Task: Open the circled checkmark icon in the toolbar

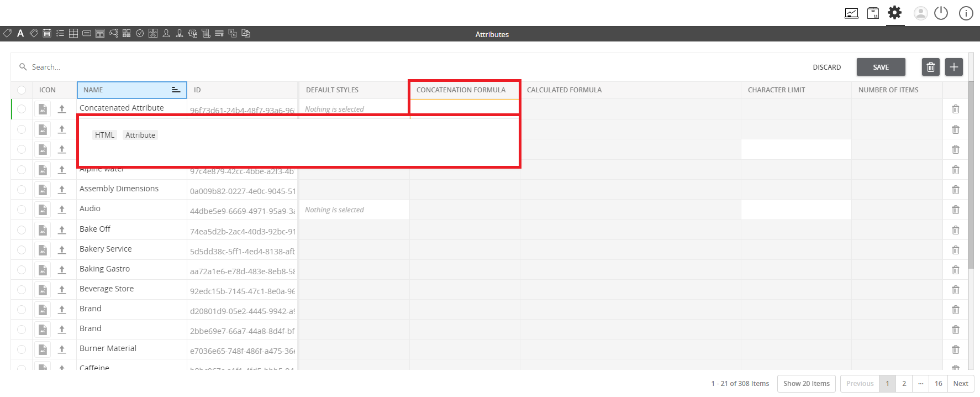Action: [x=140, y=33]
